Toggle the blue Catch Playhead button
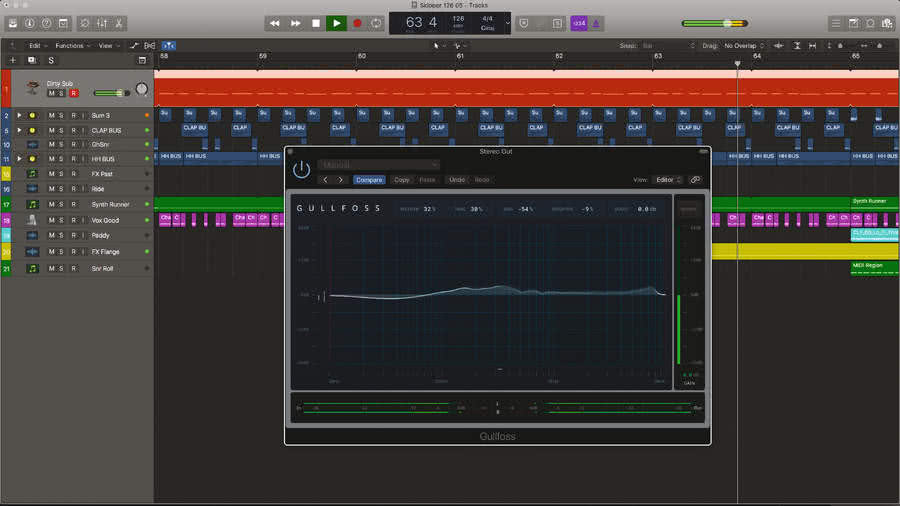 168,45
